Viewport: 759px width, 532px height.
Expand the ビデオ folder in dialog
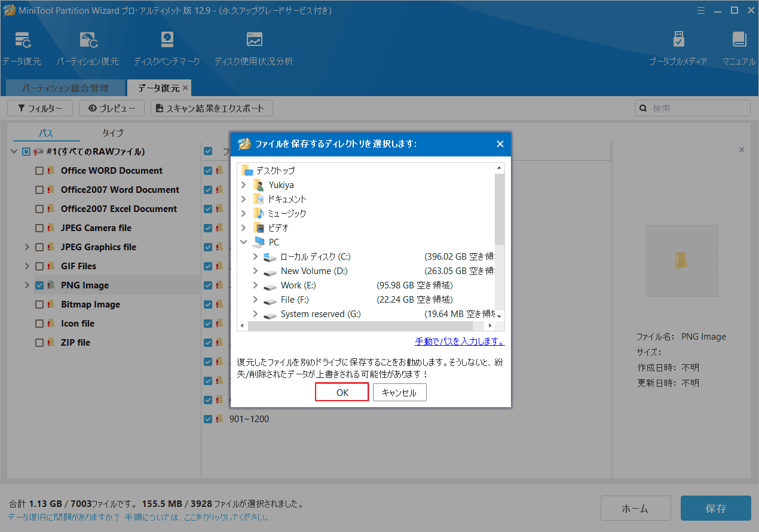(x=244, y=227)
